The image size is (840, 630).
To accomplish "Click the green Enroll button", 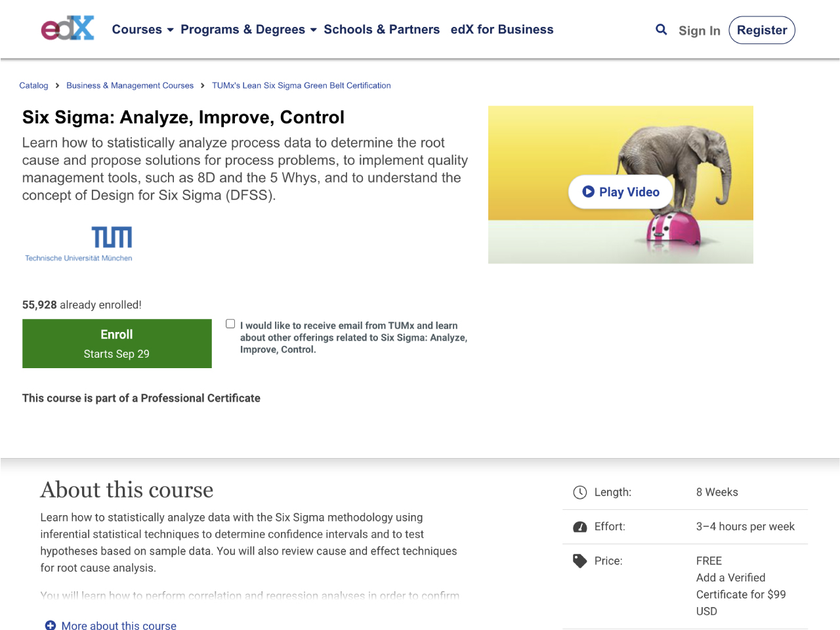I will point(117,344).
